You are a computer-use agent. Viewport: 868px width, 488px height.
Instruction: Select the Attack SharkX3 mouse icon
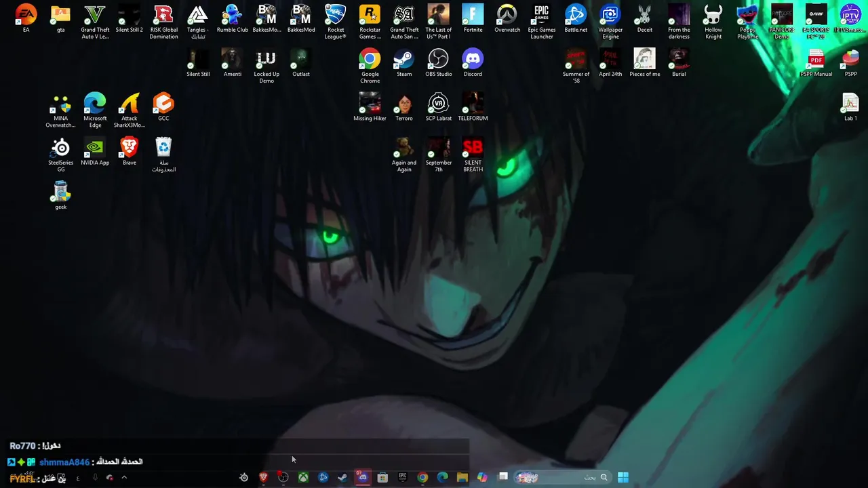pos(129,110)
